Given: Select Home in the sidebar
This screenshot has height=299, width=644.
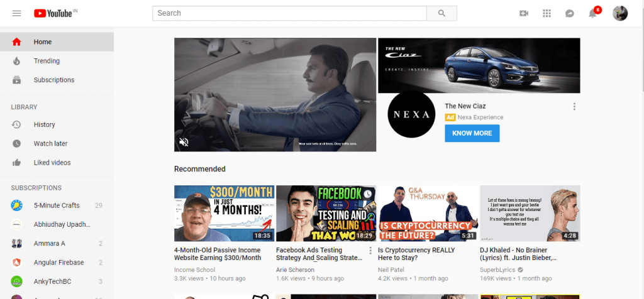Looking at the screenshot, I should (57, 42).
